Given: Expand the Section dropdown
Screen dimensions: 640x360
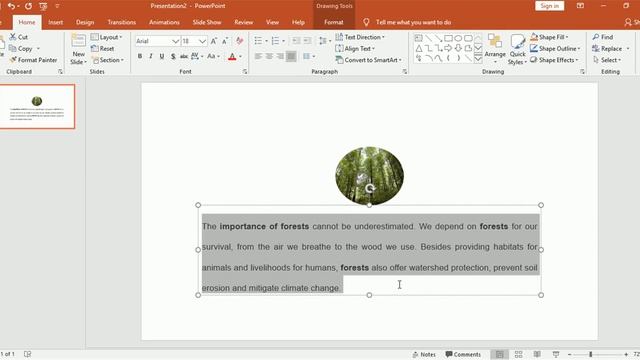Looking at the screenshot, I should pyautogui.click(x=108, y=60).
